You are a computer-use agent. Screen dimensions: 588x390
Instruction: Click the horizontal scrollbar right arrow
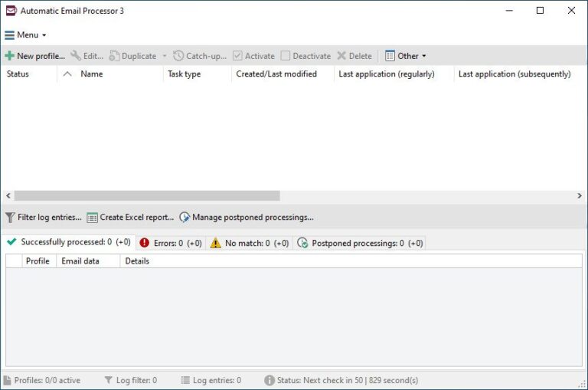tap(580, 196)
